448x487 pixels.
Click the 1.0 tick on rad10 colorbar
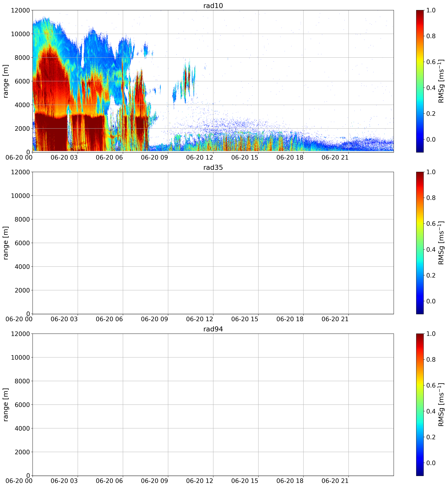[431, 10]
